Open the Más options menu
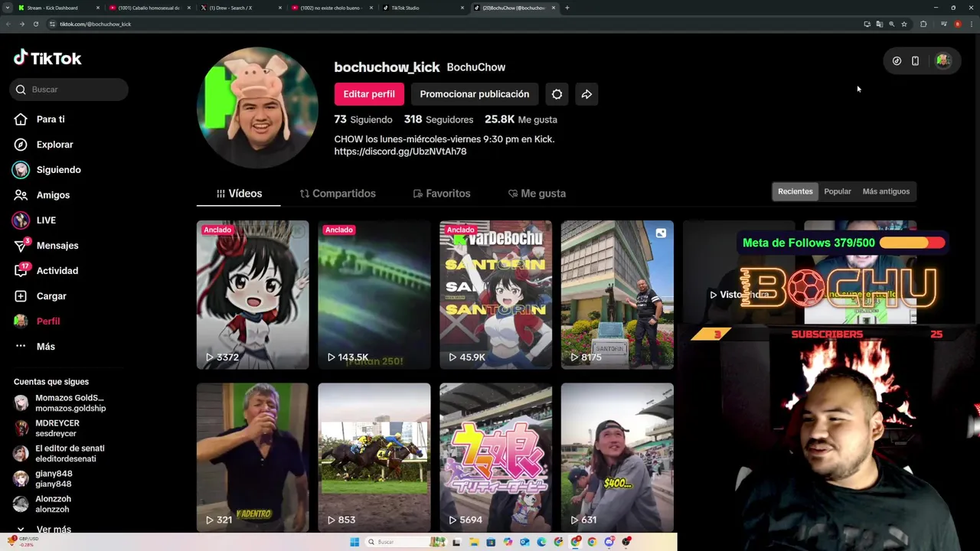 35,347
